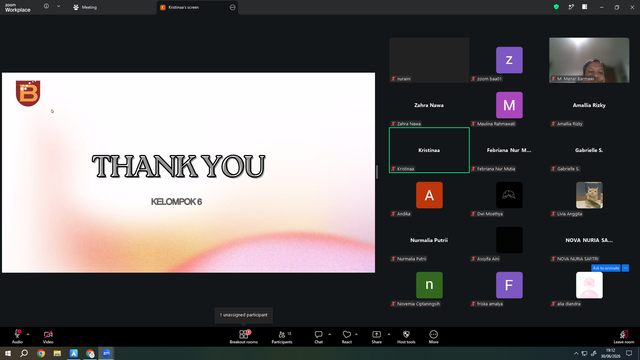Open Google Chrome from taskbar
Screen dimensions: 640x360
coord(41,353)
